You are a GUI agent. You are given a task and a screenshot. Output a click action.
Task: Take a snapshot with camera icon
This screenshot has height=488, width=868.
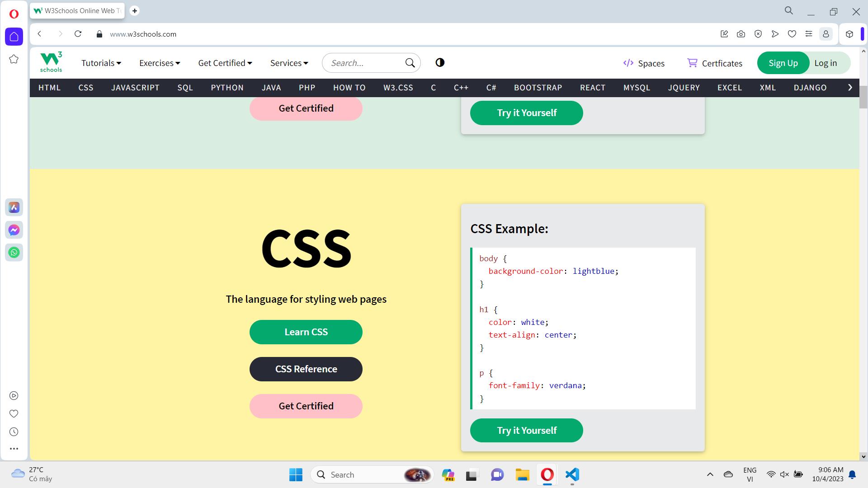click(x=741, y=34)
